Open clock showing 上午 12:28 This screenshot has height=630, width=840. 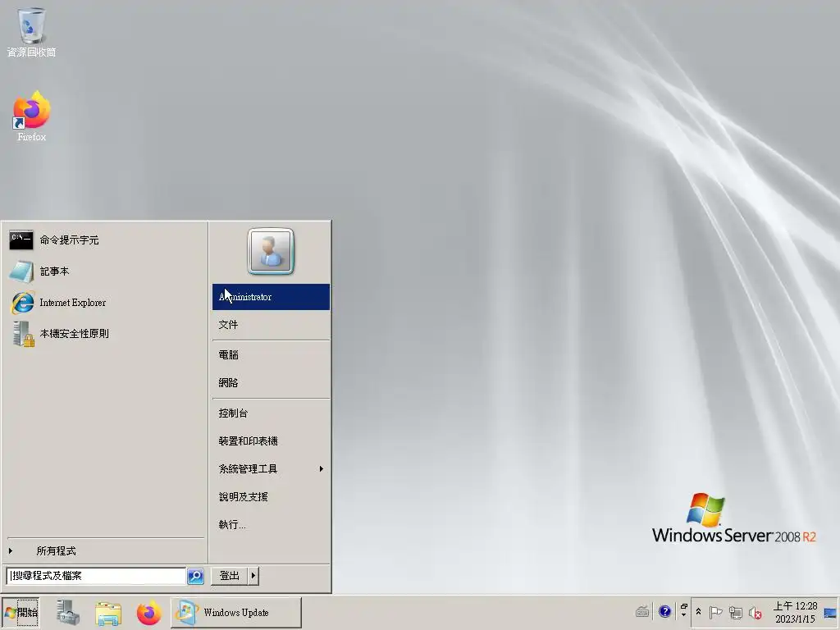[795, 612]
